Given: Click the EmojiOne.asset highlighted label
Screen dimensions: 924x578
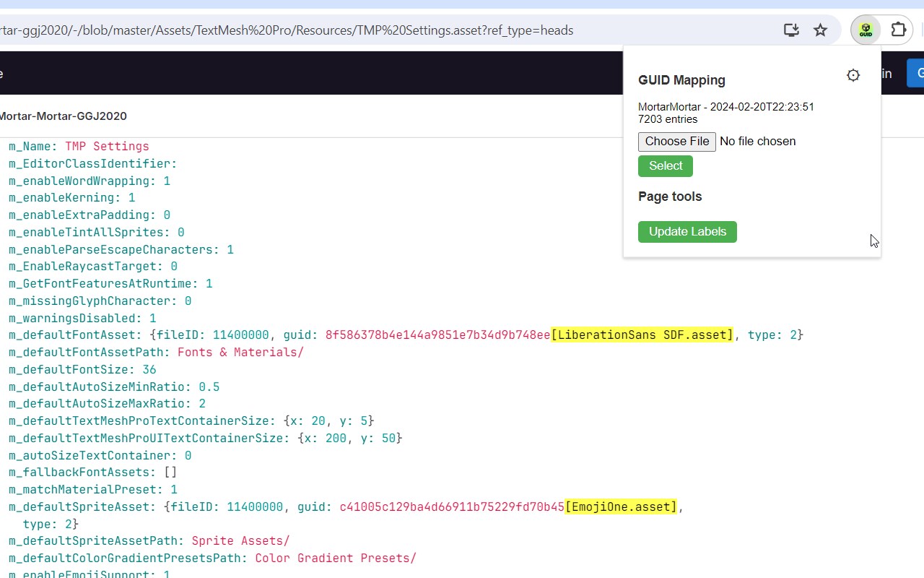Looking at the screenshot, I should tap(622, 507).
